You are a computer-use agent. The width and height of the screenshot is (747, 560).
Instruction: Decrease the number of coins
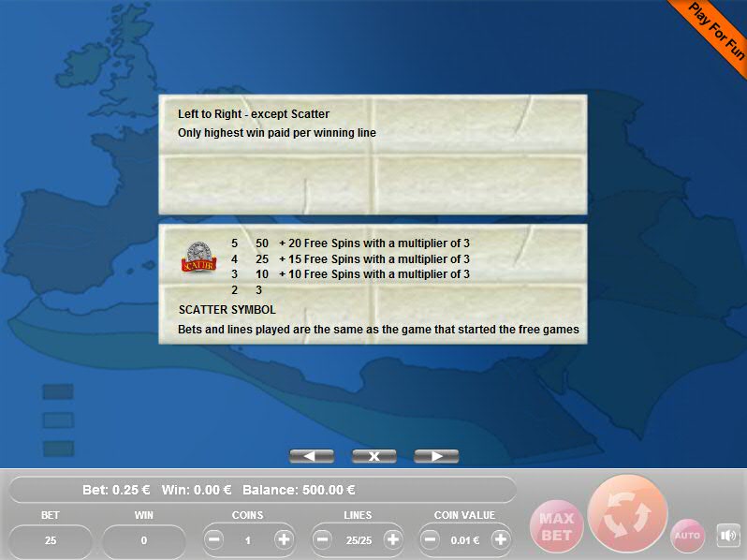214,540
